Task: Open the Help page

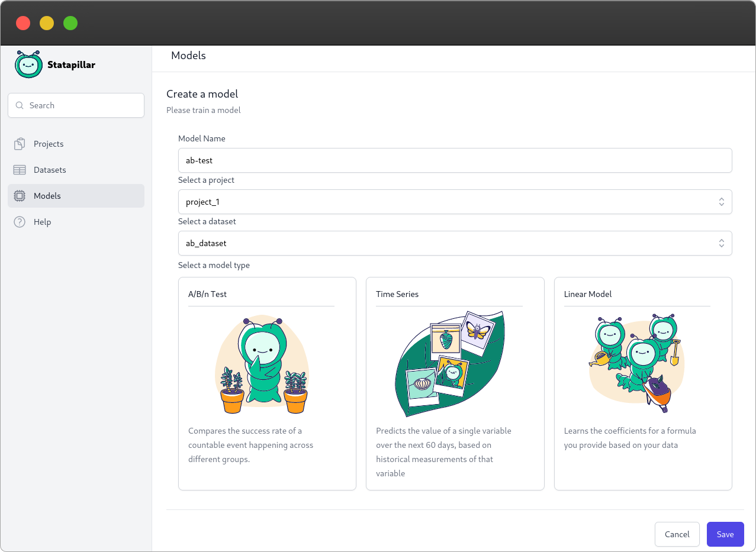Action: point(76,222)
